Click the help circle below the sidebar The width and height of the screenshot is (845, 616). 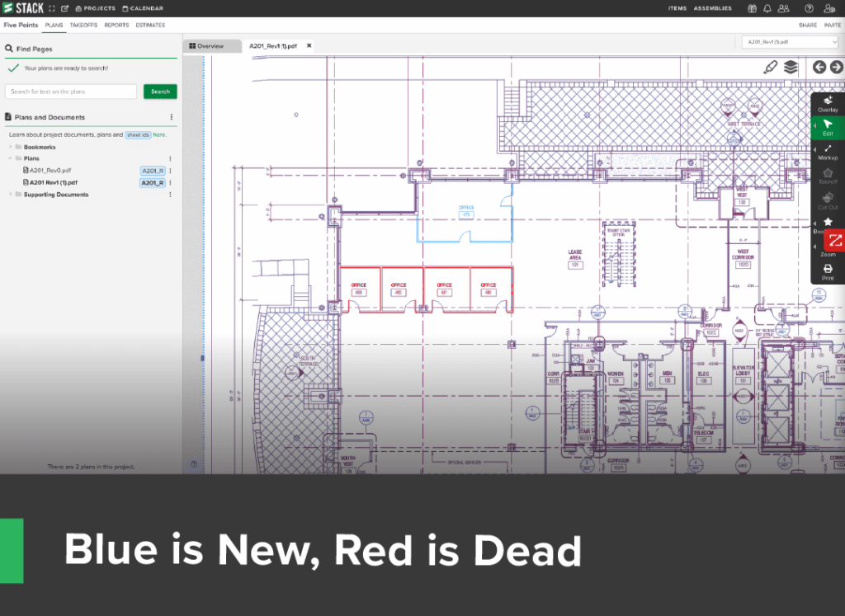coord(194,464)
